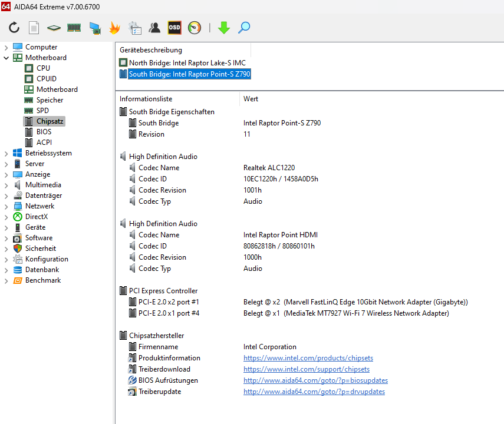
Task: Select the Chipsatz tree item
Action: pos(50,121)
